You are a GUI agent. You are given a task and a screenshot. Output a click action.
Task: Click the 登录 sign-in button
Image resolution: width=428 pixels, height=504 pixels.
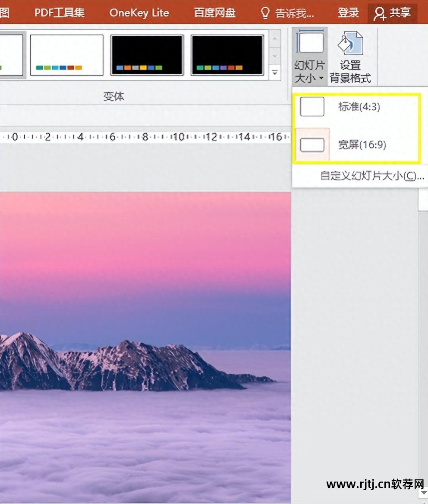pos(348,13)
